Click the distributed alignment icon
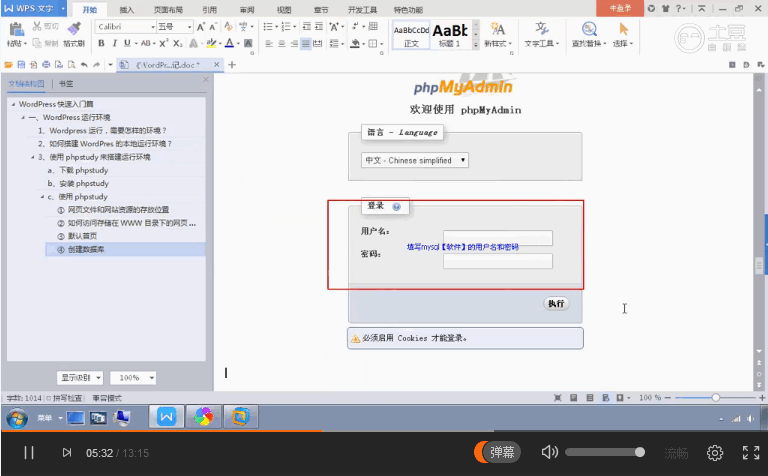The image size is (768, 476). (x=318, y=44)
